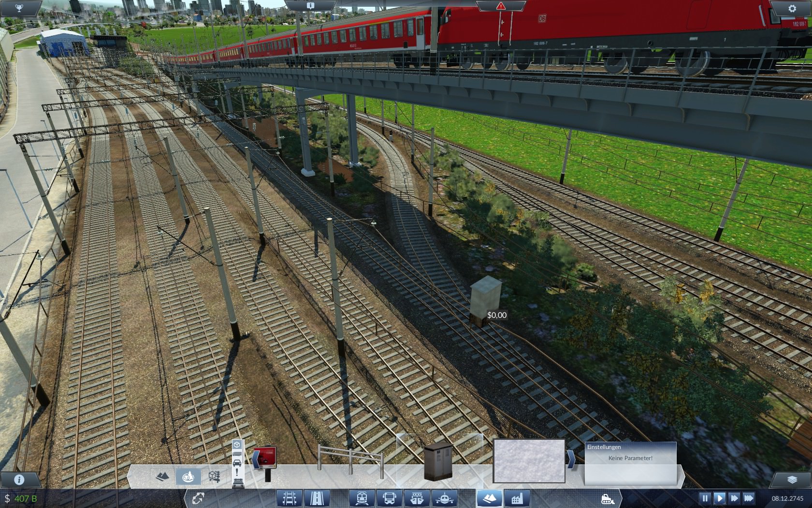Switch to the terrain painting tab

click(x=188, y=477)
